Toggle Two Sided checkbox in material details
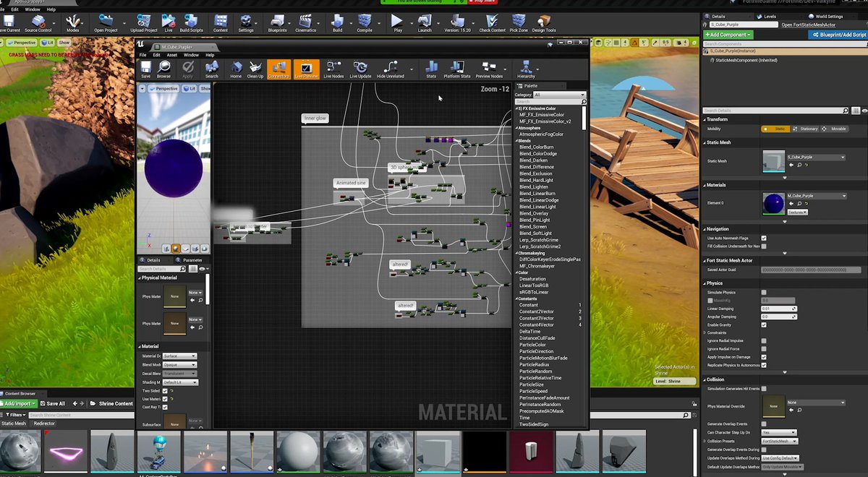The height and width of the screenshot is (477, 868). [x=165, y=390]
